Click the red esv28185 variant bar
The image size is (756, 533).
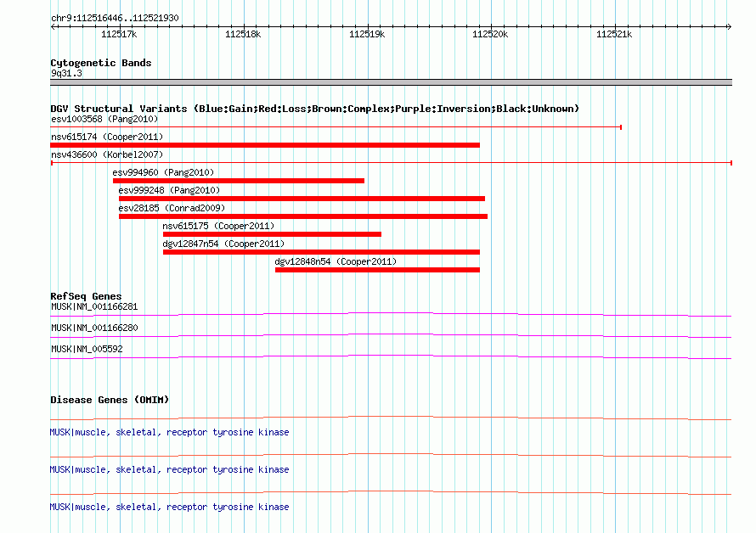(x=303, y=216)
